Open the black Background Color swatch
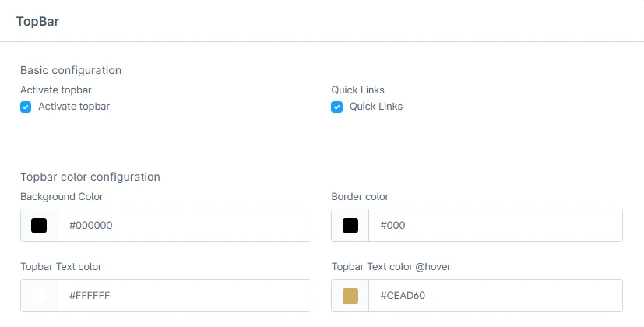The height and width of the screenshot is (327, 644). click(39, 226)
